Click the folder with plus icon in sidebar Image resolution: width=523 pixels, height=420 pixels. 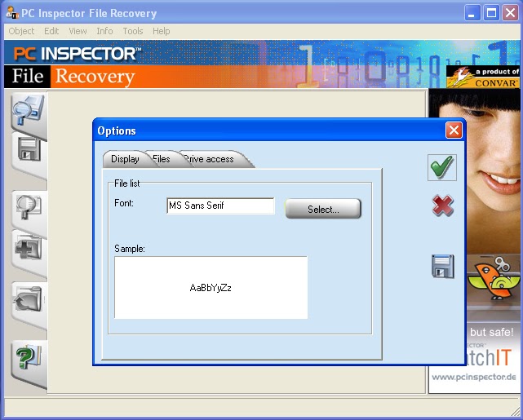click(x=29, y=248)
